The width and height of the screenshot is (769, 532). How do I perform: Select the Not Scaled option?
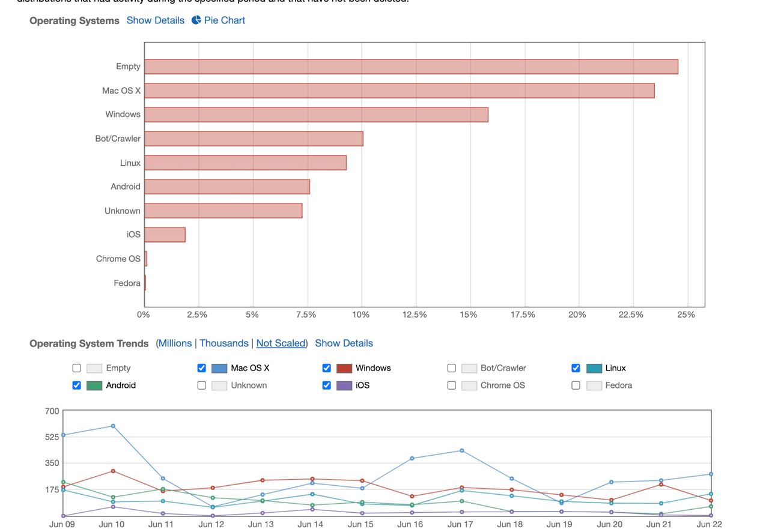click(x=281, y=343)
